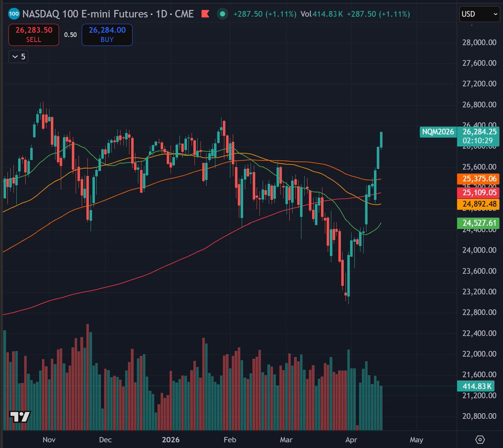Click the 2026 year marker on time axis
503x448 pixels.
(x=171, y=440)
